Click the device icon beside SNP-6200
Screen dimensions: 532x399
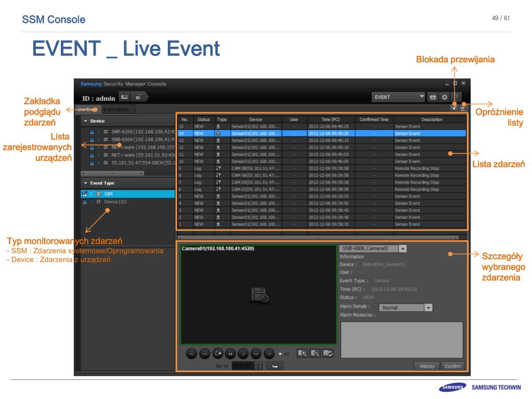tap(105, 131)
